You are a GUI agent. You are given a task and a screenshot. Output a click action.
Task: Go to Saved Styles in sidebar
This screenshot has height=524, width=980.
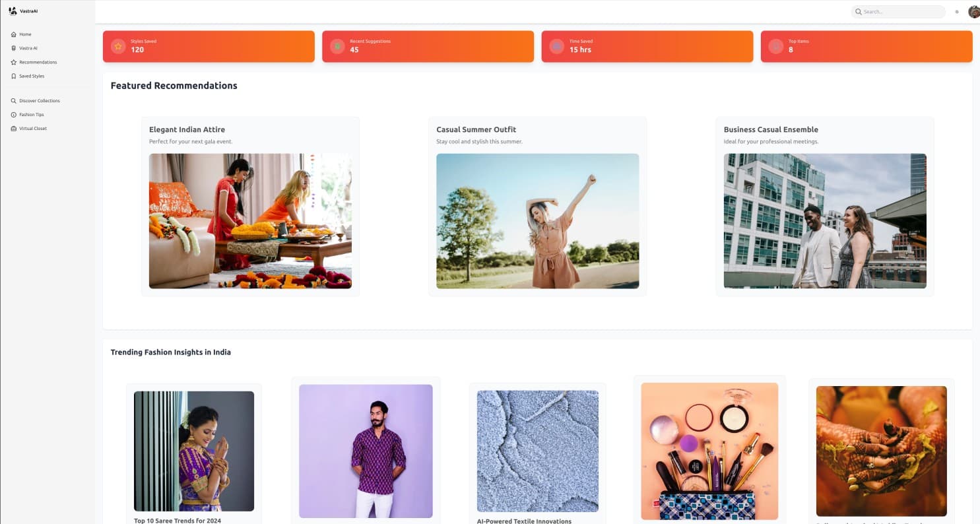32,76
